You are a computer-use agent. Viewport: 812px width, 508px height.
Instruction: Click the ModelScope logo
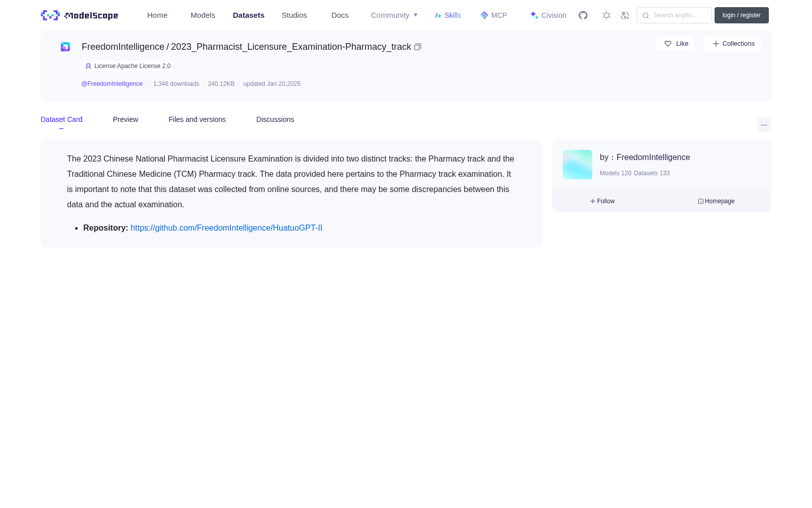(79, 15)
